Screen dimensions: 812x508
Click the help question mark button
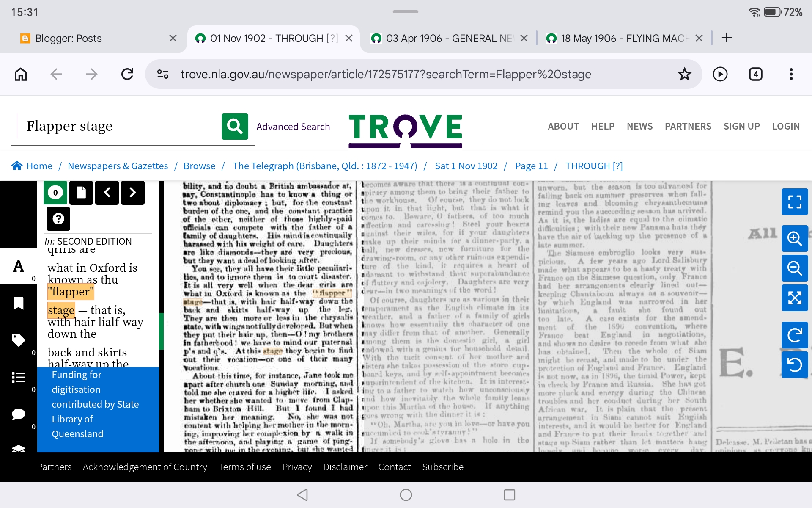[x=58, y=218]
